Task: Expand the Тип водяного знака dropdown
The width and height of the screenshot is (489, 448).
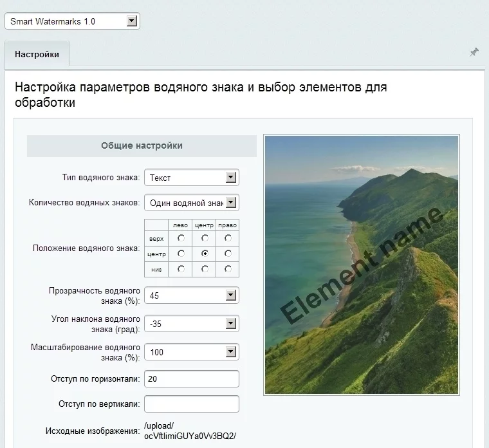Action: click(x=191, y=178)
